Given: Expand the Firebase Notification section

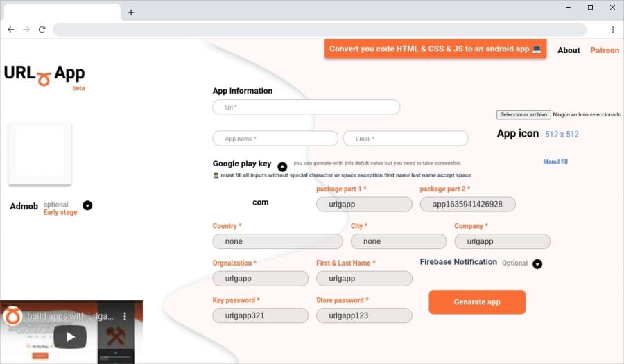Looking at the screenshot, I should pos(537,263).
